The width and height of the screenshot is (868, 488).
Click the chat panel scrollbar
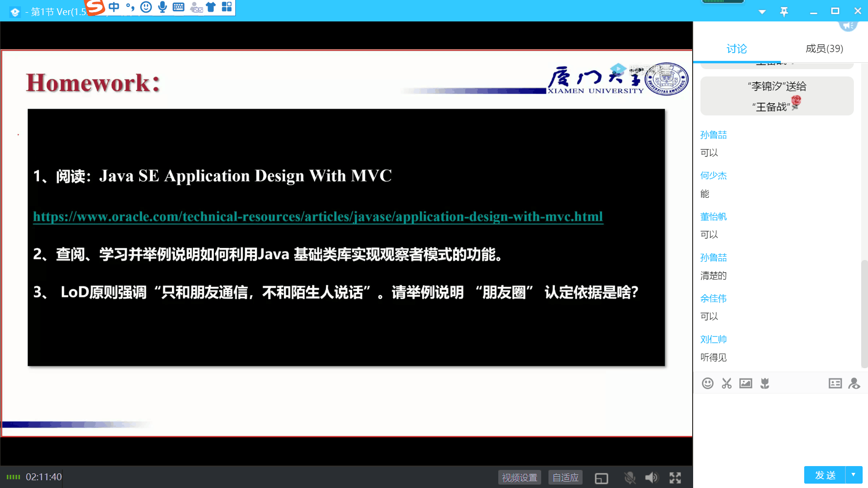tap(864, 314)
